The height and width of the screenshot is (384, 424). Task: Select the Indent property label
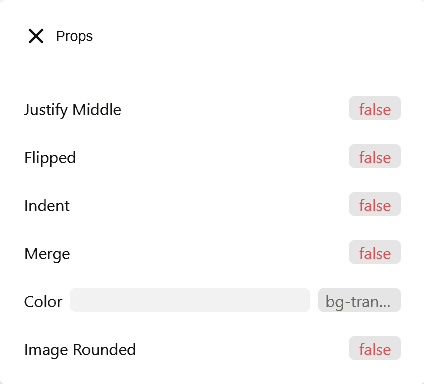47,206
